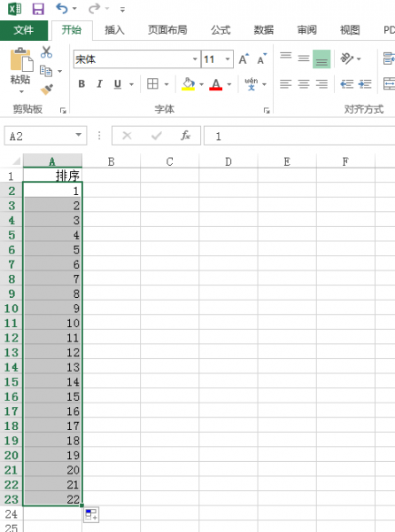Image resolution: width=395 pixels, height=532 pixels.
Task: Toggle Bold formatting
Action: [81, 84]
